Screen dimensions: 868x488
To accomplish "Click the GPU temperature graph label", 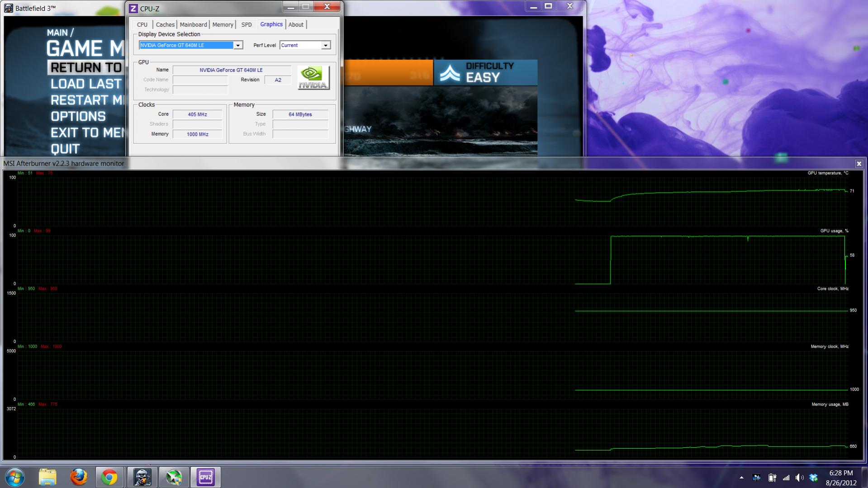I will (828, 173).
